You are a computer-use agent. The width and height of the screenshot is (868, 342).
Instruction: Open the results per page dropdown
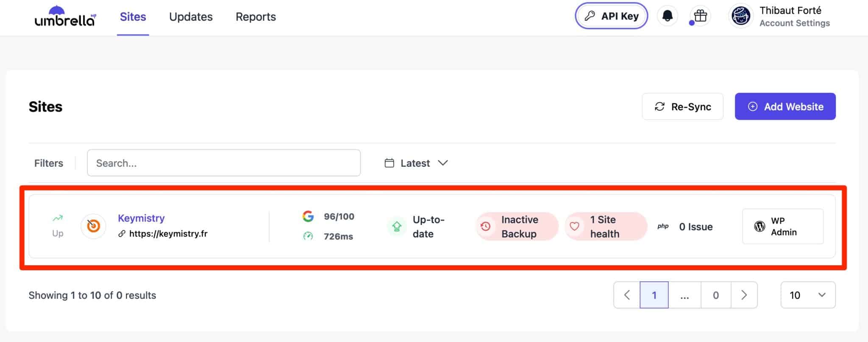pyautogui.click(x=807, y=295)
